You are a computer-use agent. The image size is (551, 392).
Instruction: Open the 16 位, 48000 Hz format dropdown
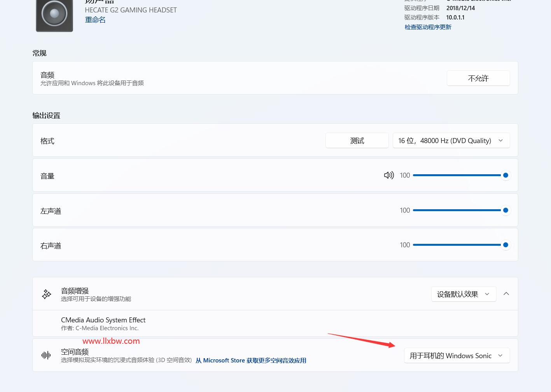(x=451, y=140)
